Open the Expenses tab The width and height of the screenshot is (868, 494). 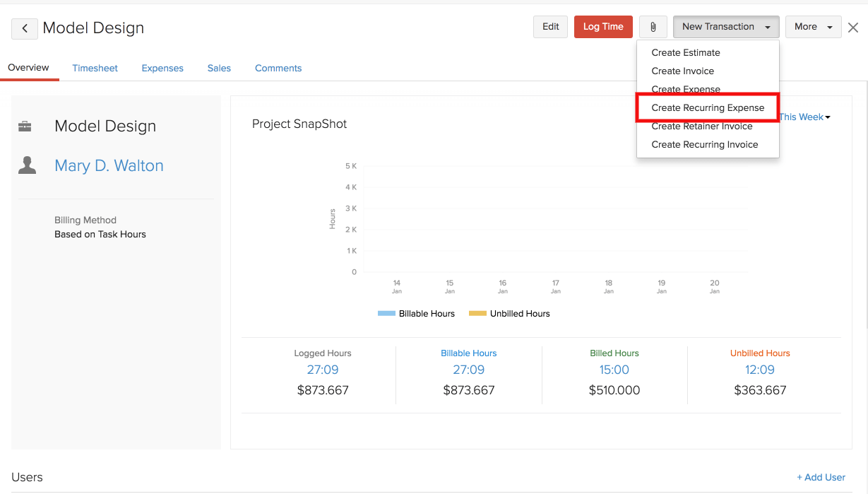click(162, 69)
